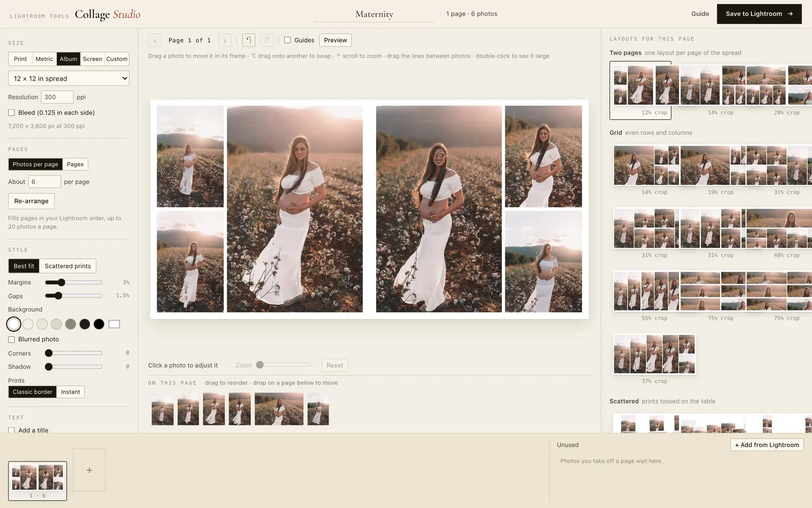Select the Print size tab
The image size is (812, 508).
[x=20, y=59]
